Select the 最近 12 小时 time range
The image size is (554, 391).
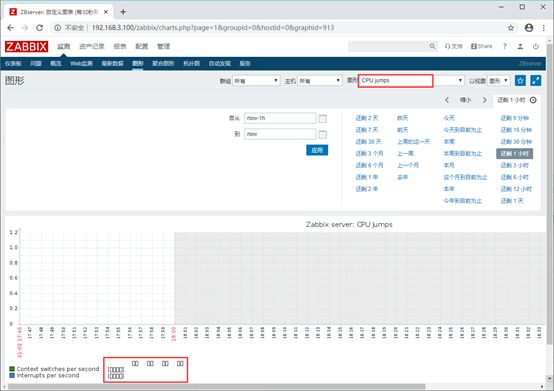click(516, 189)
